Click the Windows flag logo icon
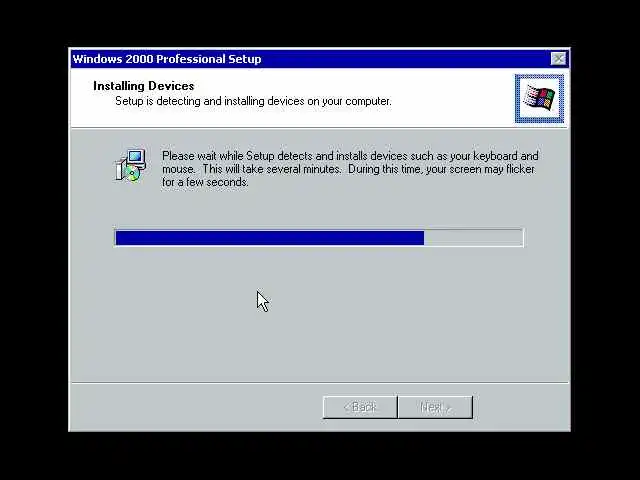This screenshot has width=640, height=480. (539, 99)
